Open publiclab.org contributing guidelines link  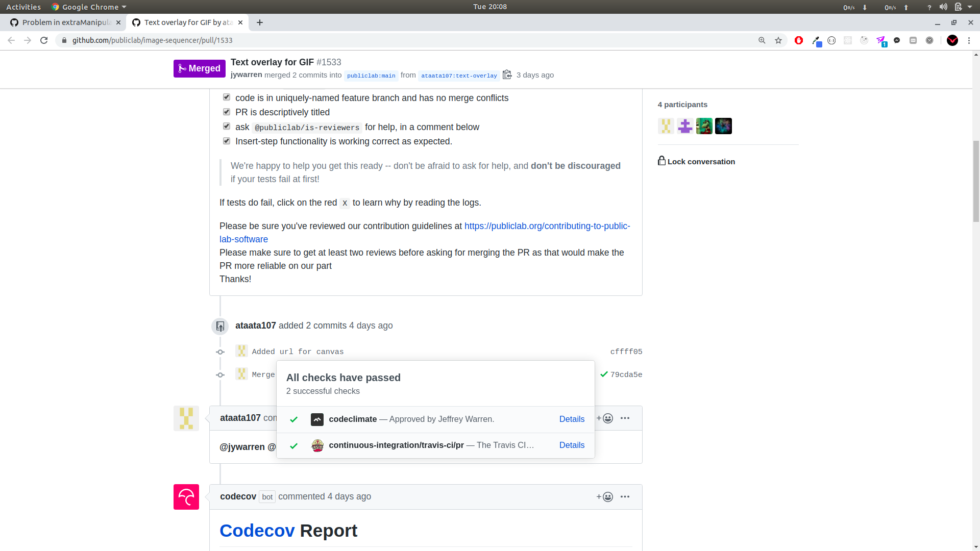tap(547, 226)
